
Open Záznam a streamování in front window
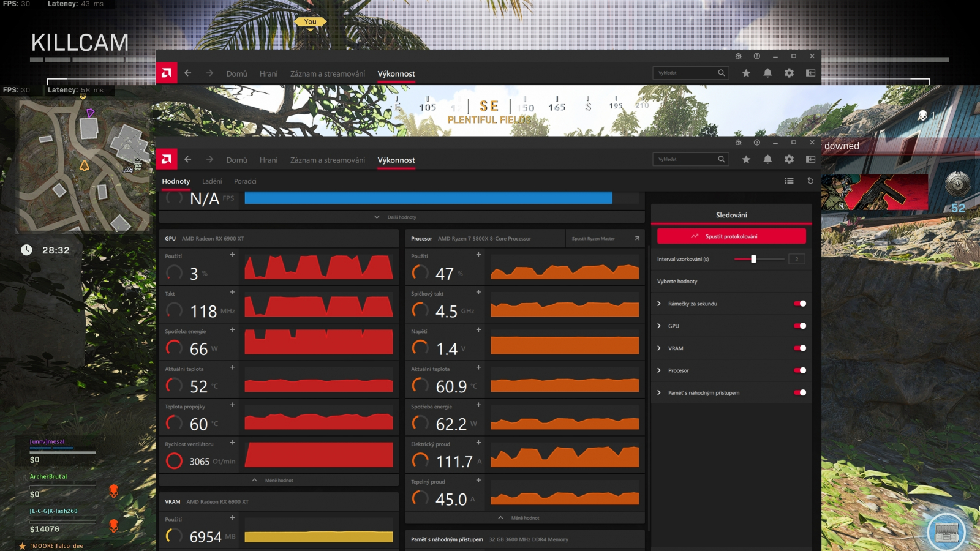pyautogui.click(x=328, y=160)
